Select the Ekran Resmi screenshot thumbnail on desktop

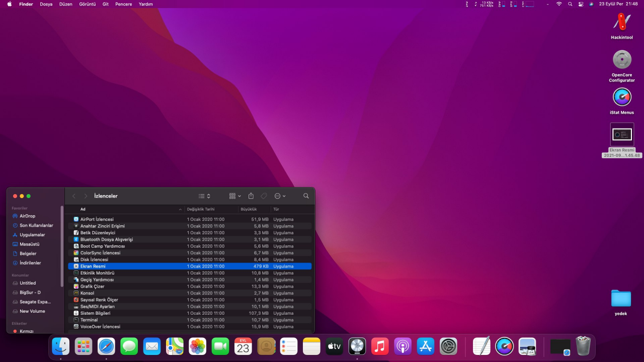(x=622, y=135)
